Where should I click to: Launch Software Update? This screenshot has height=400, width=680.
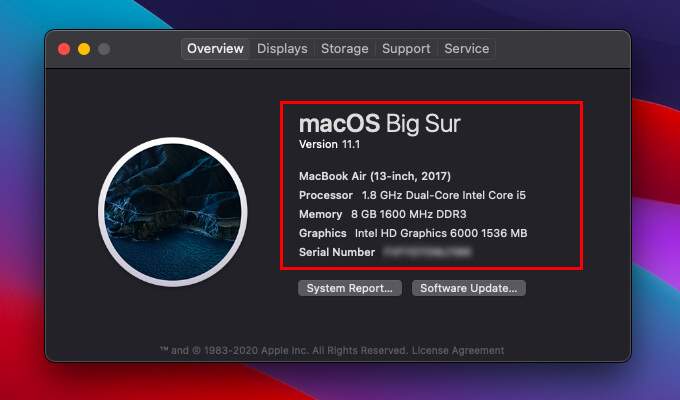(x=469, y=288)
